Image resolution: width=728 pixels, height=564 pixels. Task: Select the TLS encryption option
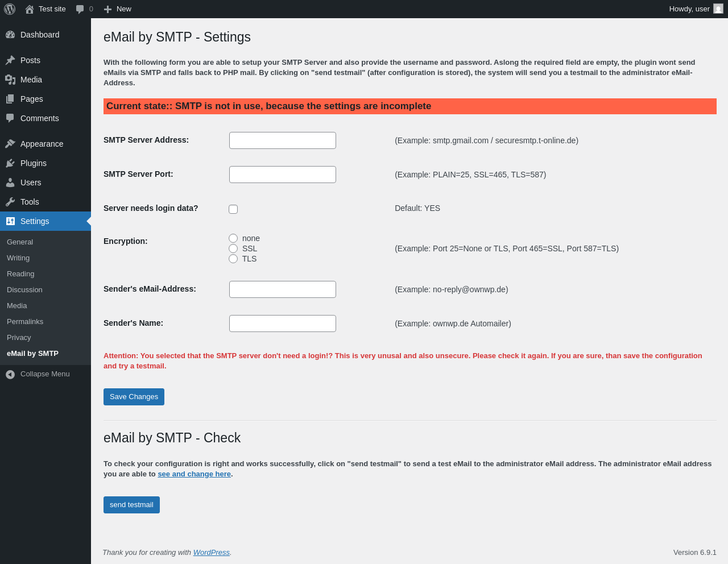[x=233, y=259]
